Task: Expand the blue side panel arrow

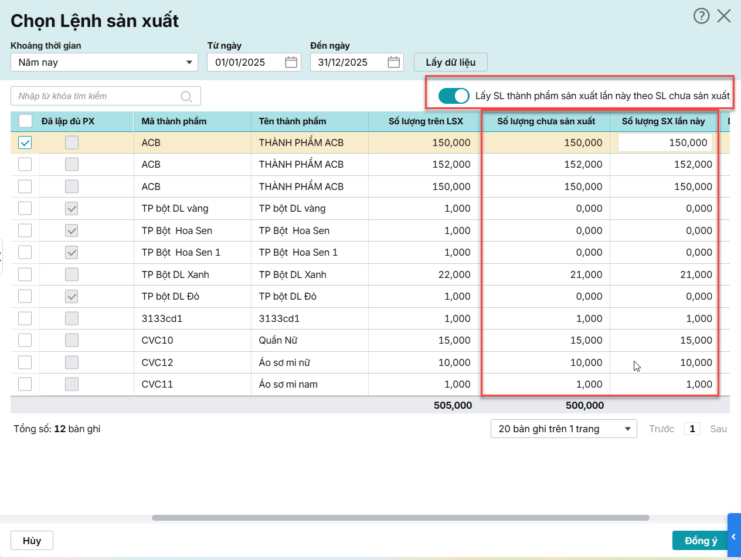Action: click(x=733, y=537)
